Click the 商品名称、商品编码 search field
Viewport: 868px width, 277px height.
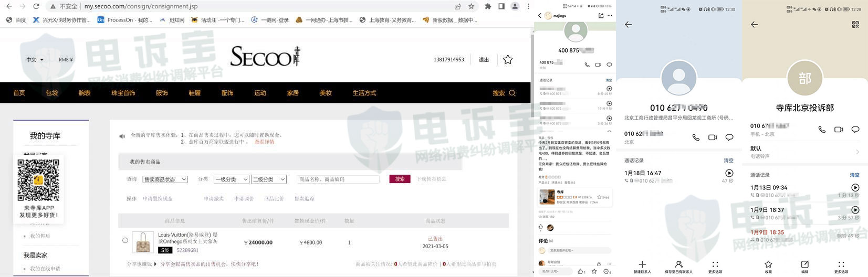tap(338, 179)
